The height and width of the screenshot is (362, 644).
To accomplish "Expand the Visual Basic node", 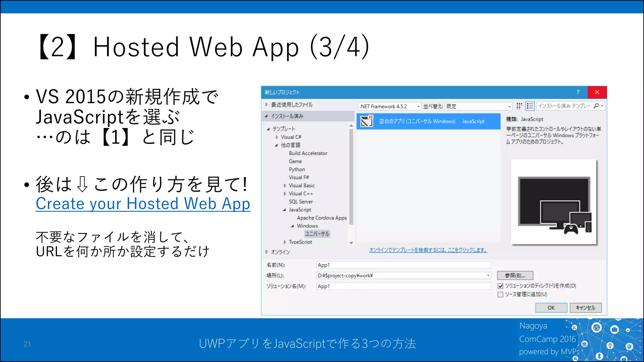I will click(x=285, y=186).
